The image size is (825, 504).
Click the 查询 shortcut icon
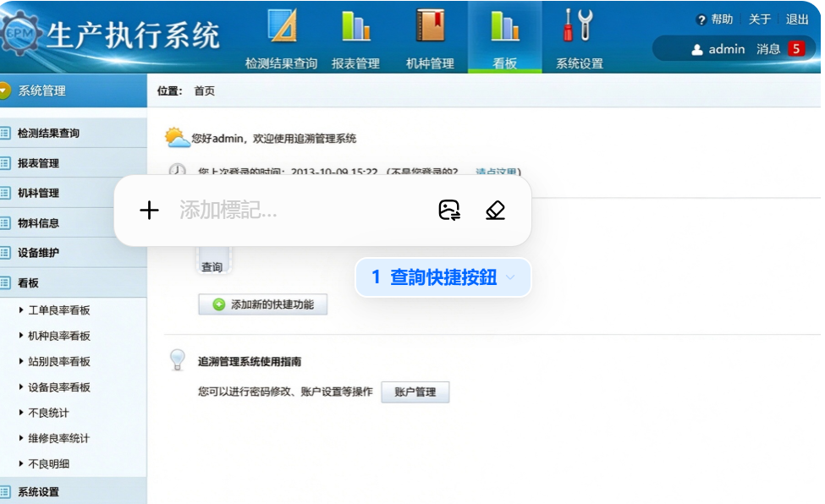pos(213,260)
